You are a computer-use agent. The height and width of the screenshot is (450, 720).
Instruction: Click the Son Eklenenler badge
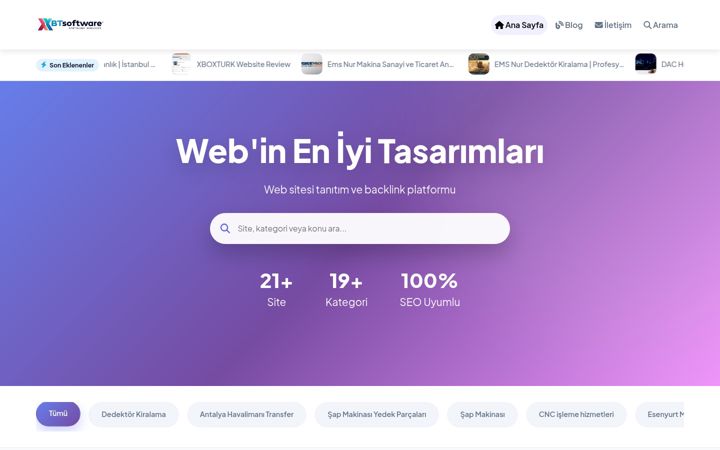(68, 65)
